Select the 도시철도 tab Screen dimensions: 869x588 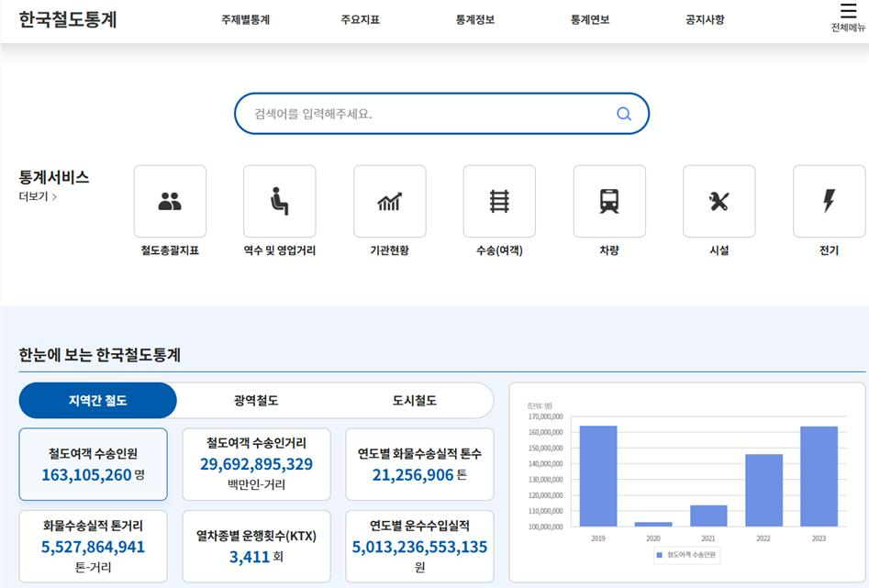point(415,401)
